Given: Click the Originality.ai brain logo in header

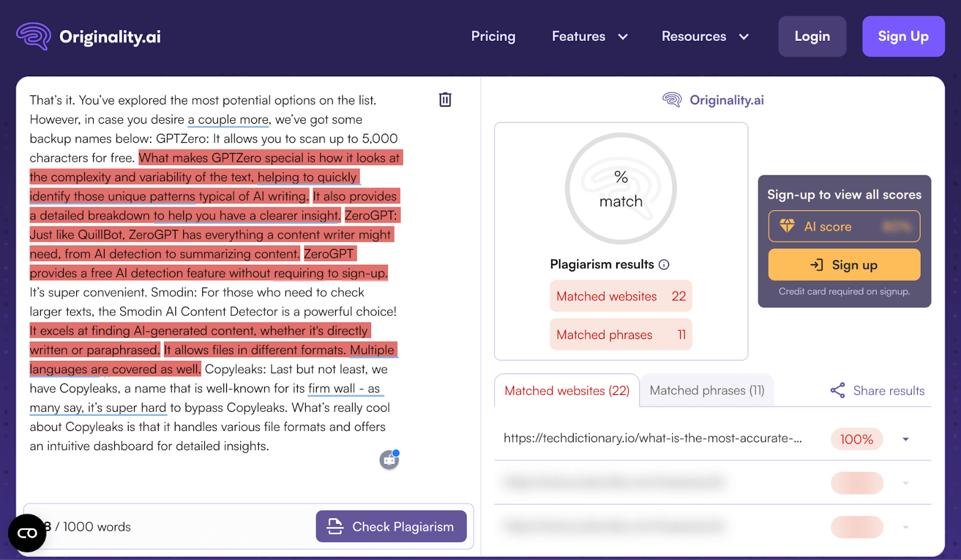Looking at the screenshot, I should 34,36.
